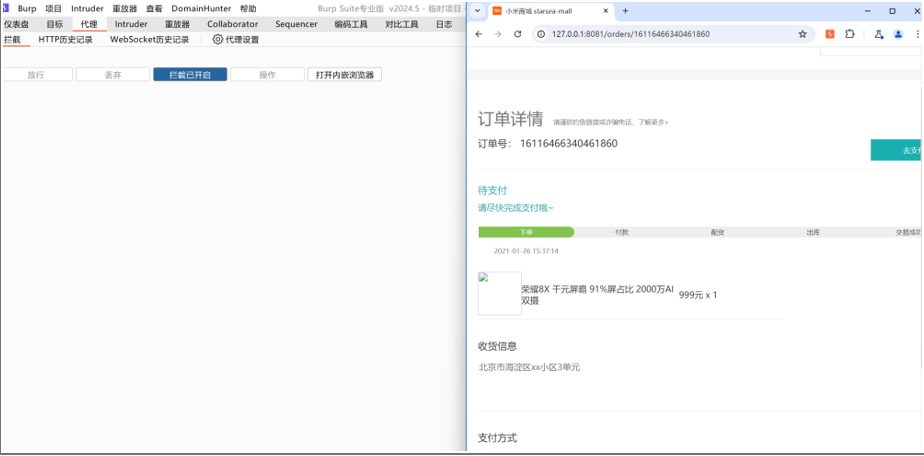The width and height of the screenshot is (924, 456).
Task: Reload the order page
Action: 517,34
